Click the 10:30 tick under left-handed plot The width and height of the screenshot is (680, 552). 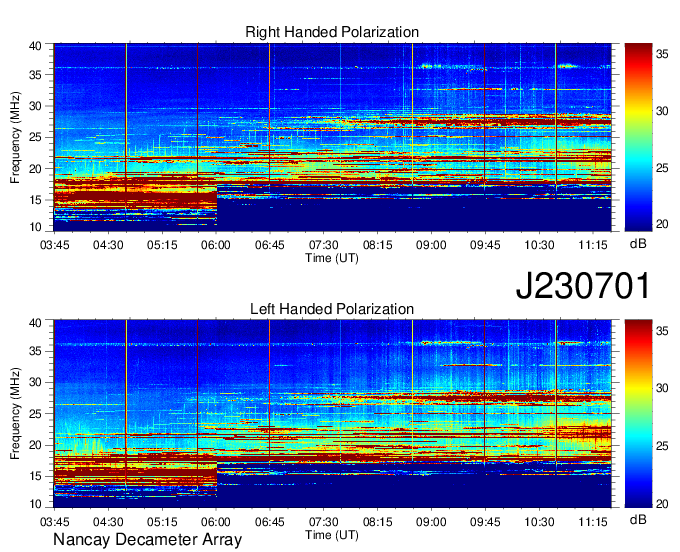(x=539, y=522)
